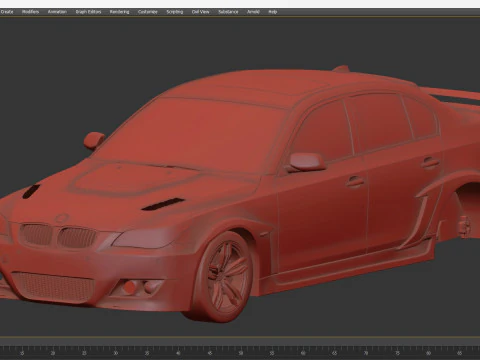Open the Arnold menu
This screenshot has width=480, height=360.
click(253, 12)
